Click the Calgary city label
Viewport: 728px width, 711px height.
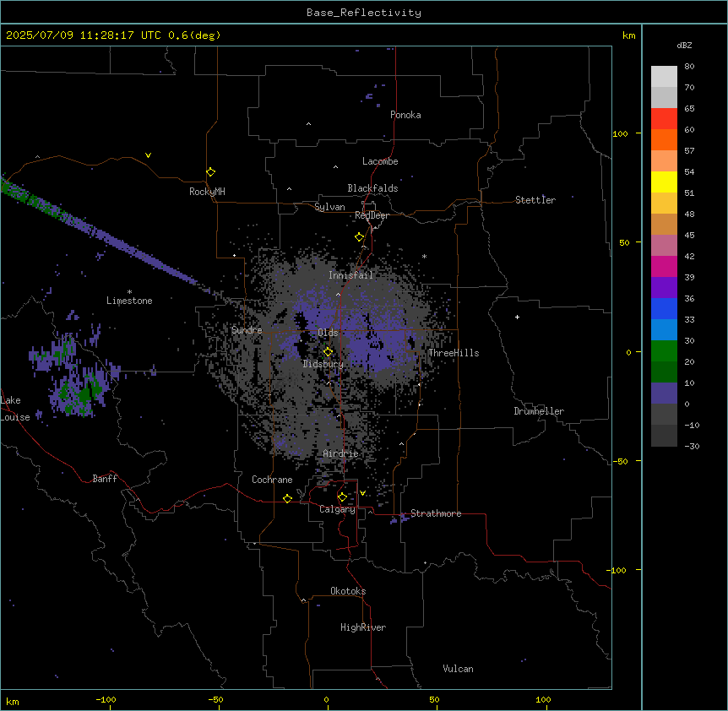(x=337, y=509)
